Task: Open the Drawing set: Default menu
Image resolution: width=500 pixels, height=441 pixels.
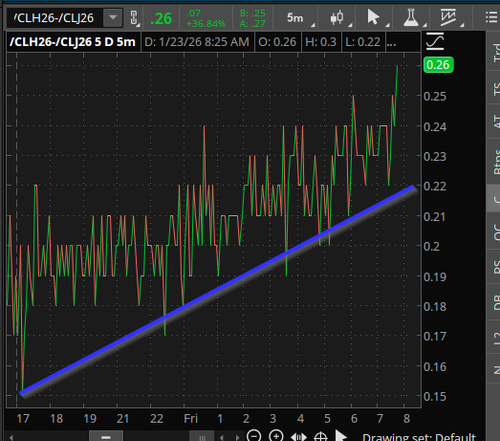Action: pos(419,437)
